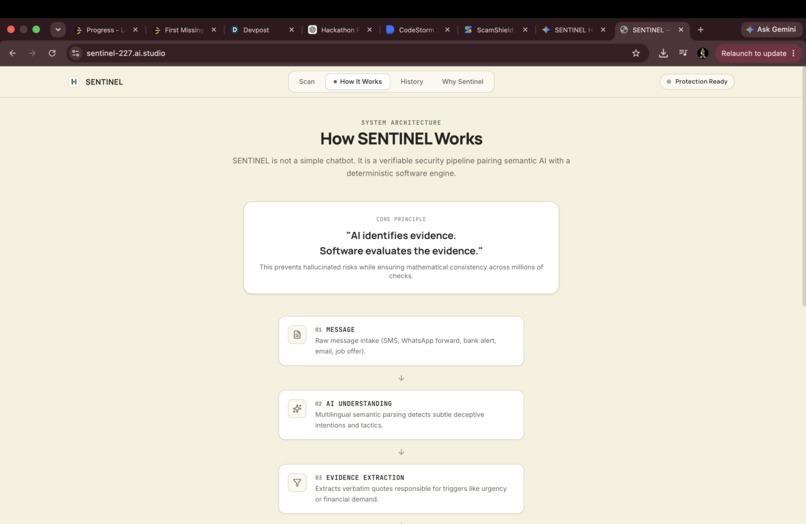Screen dimensions: 806x524
Task: Close the ScamShield tab
Action: (x=525, y=30)
